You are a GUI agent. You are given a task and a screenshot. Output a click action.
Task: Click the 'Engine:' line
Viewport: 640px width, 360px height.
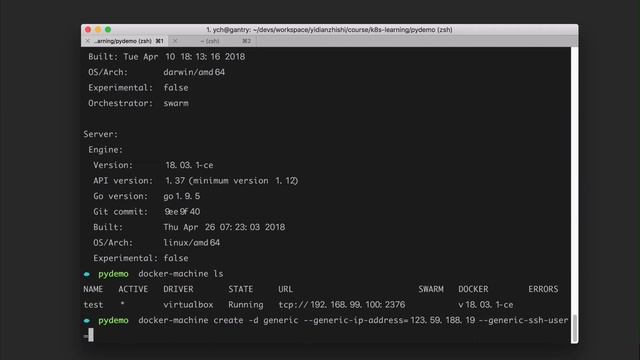coord(105,150)
